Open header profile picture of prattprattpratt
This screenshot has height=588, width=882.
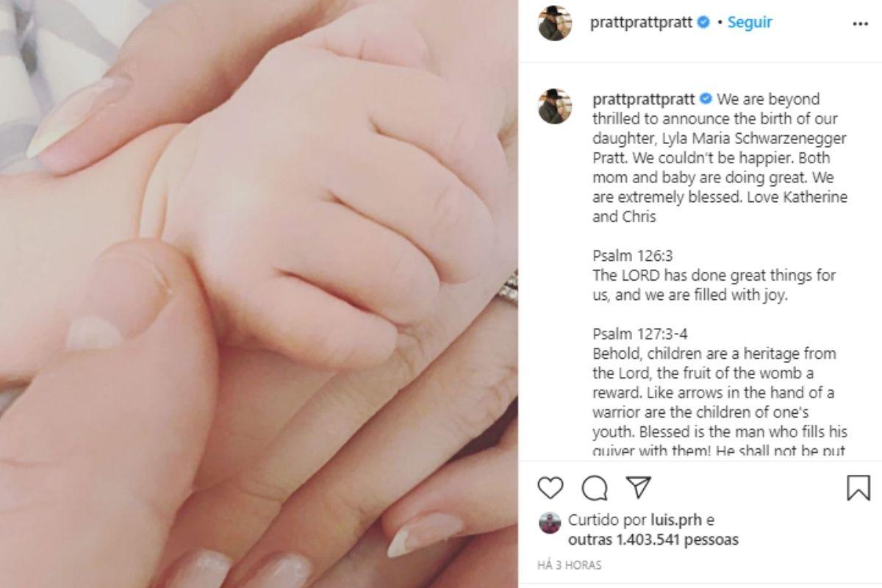(x=555, y=23)
